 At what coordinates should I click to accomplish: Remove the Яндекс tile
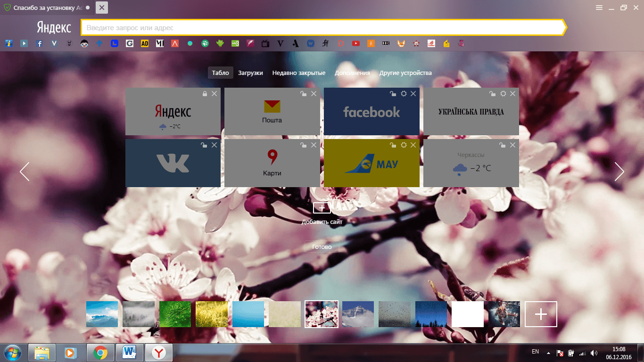pyautogui.click(x=215, y=94)
